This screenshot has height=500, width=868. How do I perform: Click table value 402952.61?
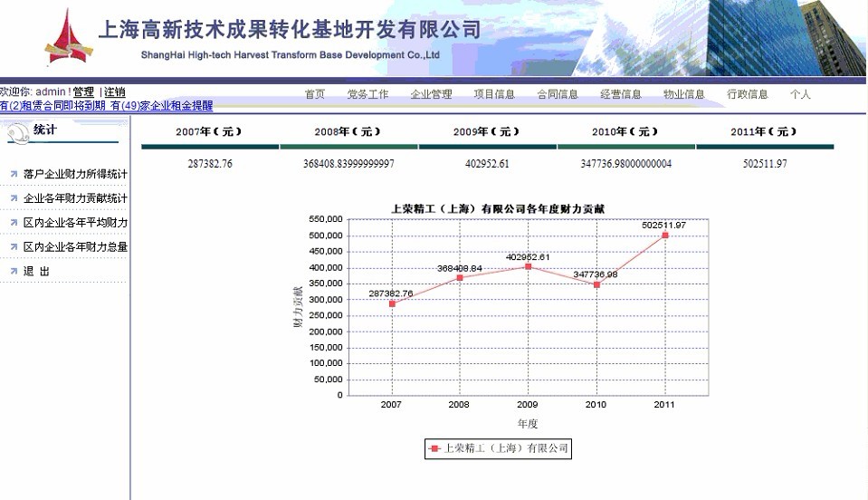(487, 164)
